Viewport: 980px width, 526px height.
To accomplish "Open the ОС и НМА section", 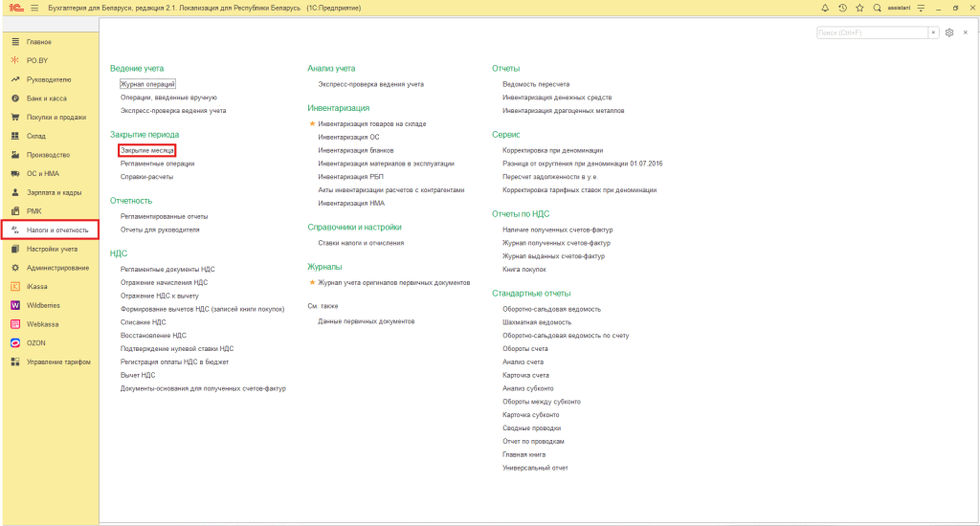I will tap(42, 174).
